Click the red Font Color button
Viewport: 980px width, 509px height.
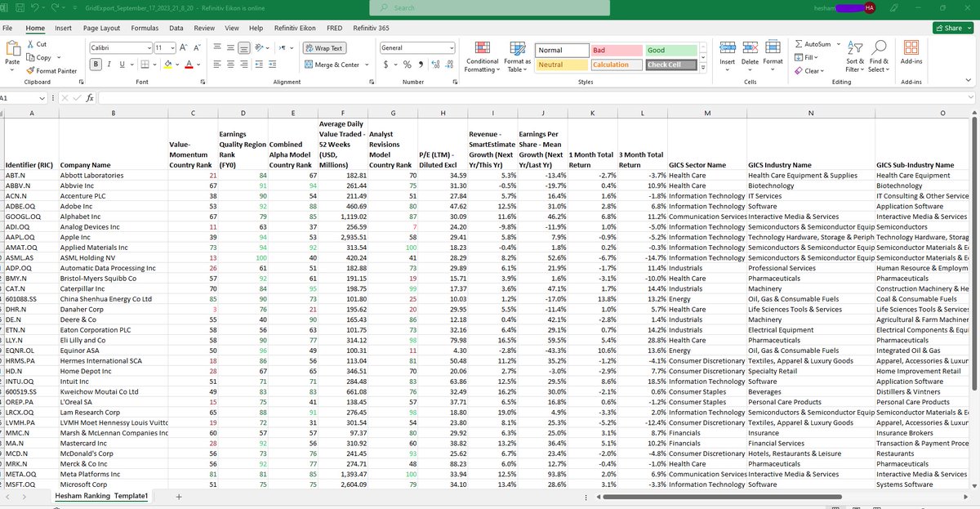point(189,65)
